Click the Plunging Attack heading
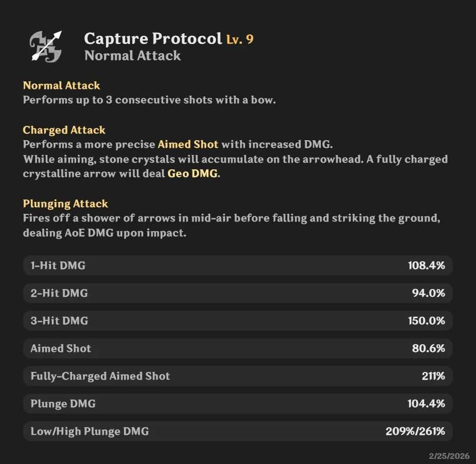The width and height of the screenshot is (476, 464). tap(66, 204)
